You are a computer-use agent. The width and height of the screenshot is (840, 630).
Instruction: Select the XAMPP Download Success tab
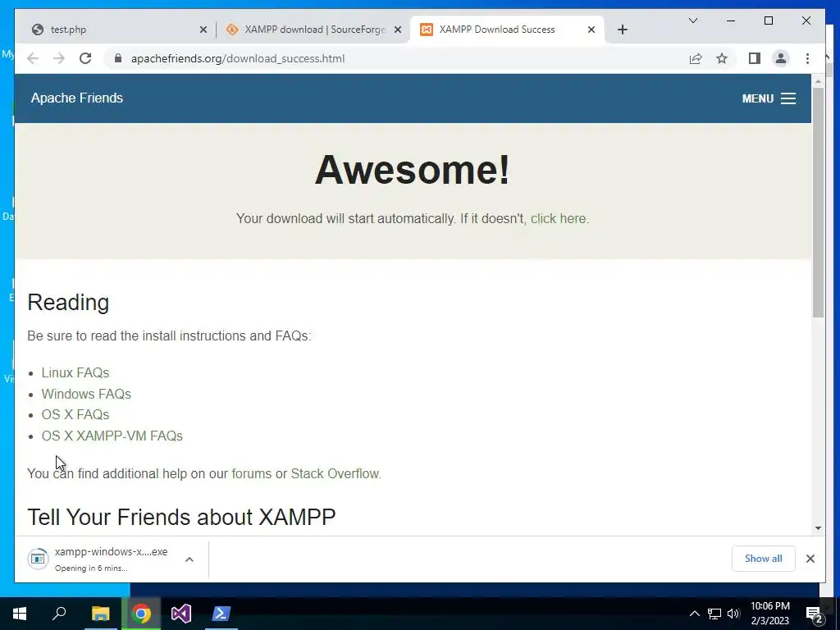click(x=507, y=30)
